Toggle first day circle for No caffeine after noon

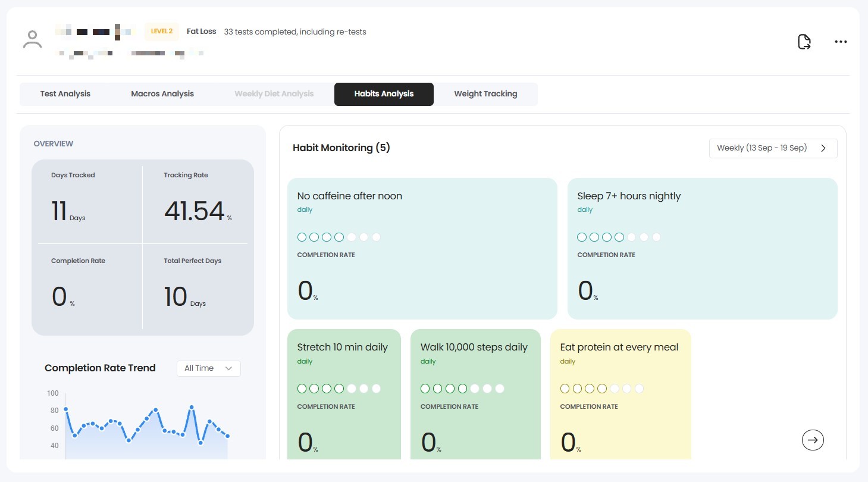tap(302, 237)
